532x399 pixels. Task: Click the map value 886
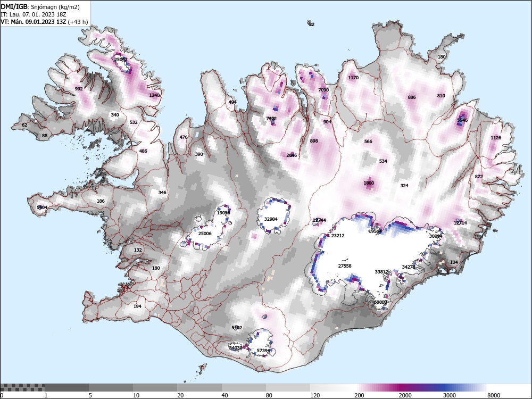[412, 97]
